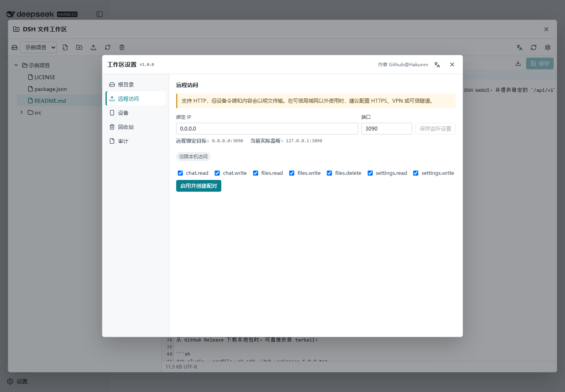Click the new folder icon in the workspace toolbar

click(79, 47)
